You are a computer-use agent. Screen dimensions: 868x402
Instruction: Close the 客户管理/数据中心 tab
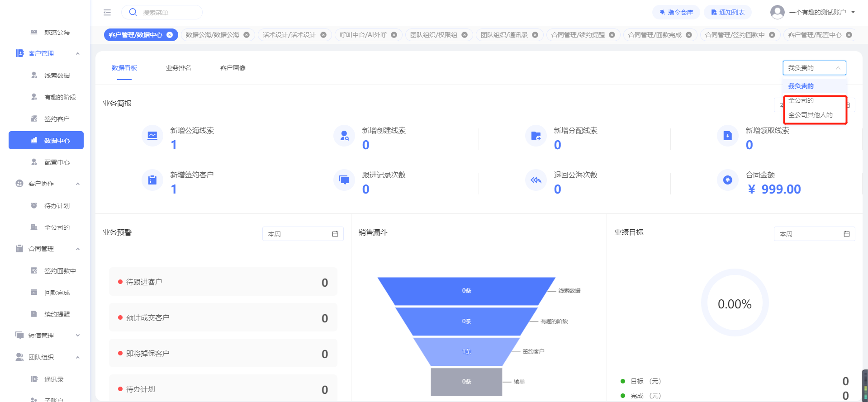(x=170, y=35)
